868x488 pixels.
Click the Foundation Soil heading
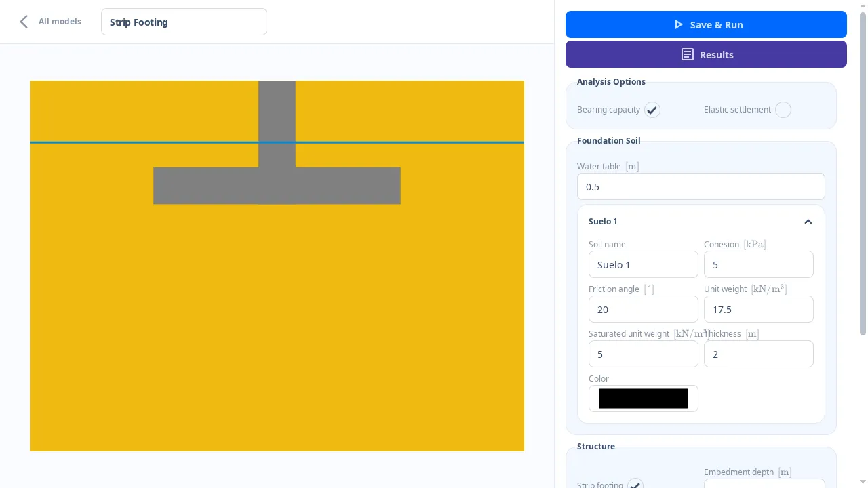point(608,141)
